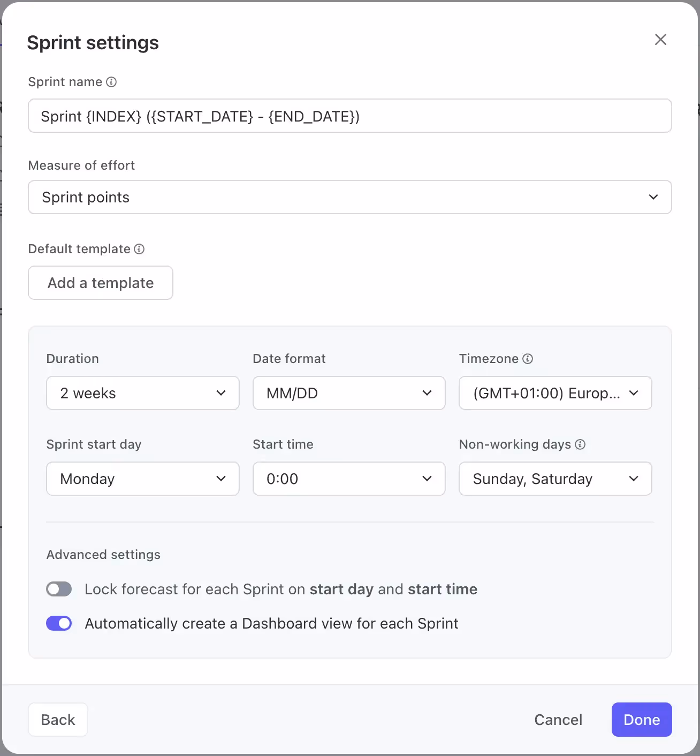Image resolution: width=700 pixels, height=756 pixels.
Task: Close the Sprint settings dialog
Action: [660, 40]
